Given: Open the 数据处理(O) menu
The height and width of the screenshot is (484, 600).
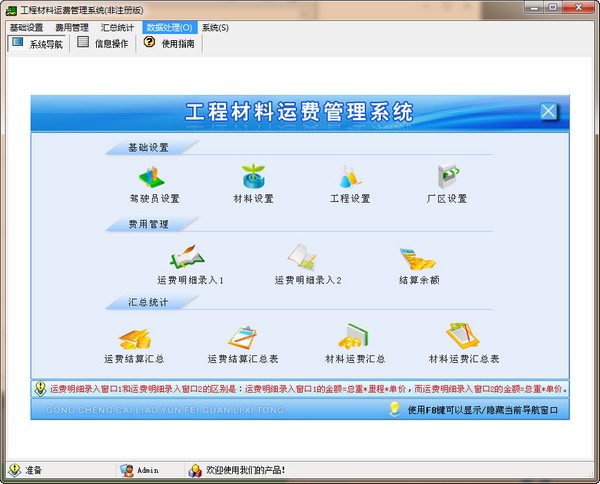Looking at the screenshot, I should pyautogui.click(x=169, y=27).
